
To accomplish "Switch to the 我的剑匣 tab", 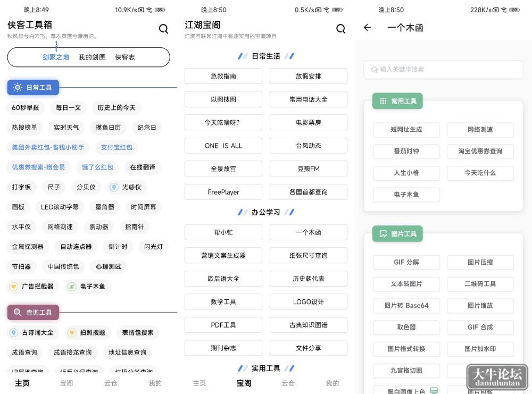I will coord(92,57).
